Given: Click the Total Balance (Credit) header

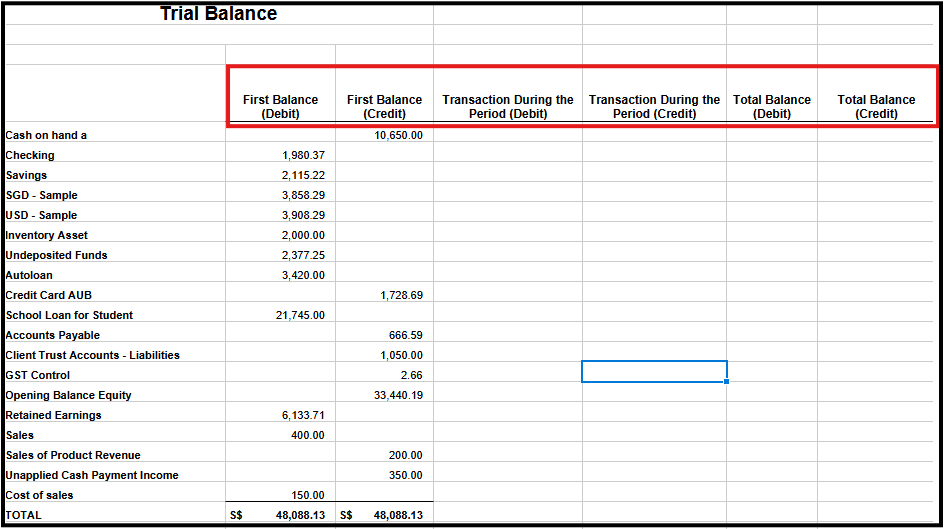Looking at the screenshot, I should 876,107.
